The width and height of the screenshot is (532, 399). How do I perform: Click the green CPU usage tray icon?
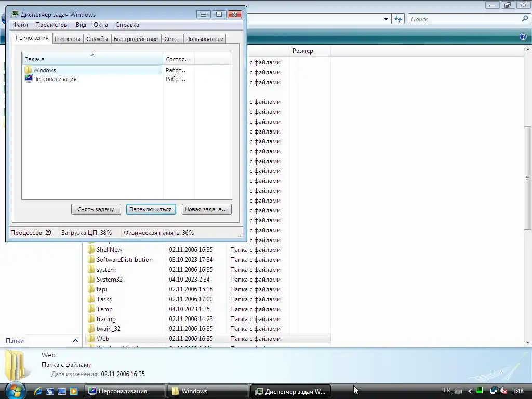point(480,391)
